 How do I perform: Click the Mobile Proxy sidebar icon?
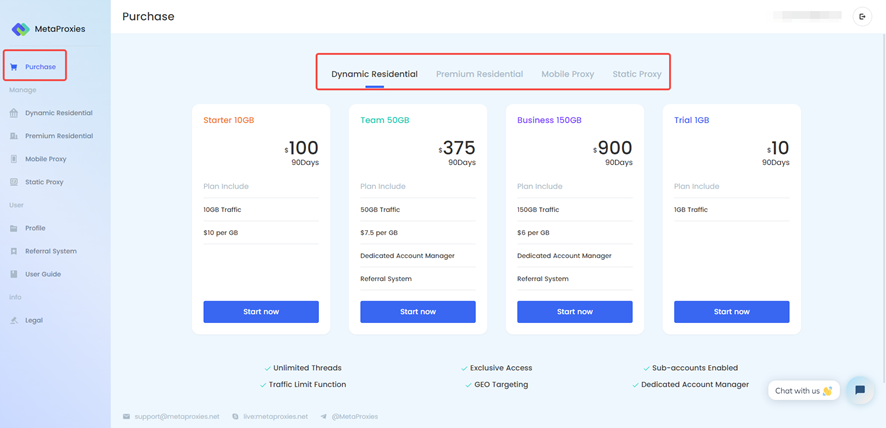14,159
